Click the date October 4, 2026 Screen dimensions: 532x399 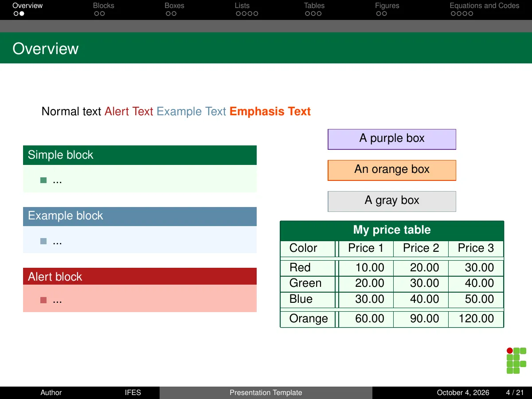coord(463,393)
